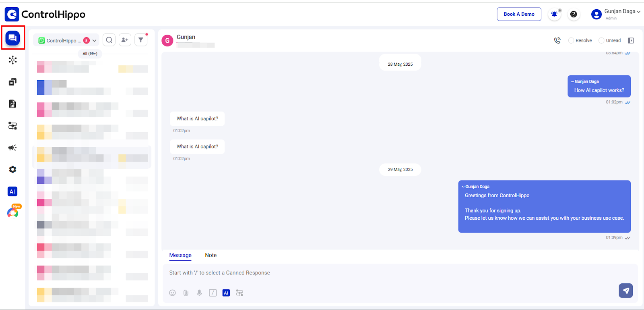This screenshot has width=644, height=310.
Task: Open the colorful icon with New badge
Action: pyautogui.click(x=13, y=212)
